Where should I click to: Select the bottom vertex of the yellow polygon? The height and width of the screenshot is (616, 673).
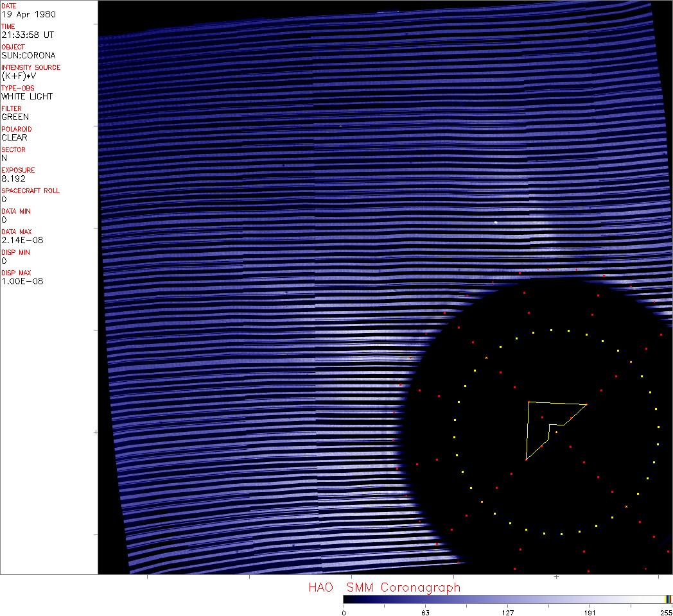[526, 460]
